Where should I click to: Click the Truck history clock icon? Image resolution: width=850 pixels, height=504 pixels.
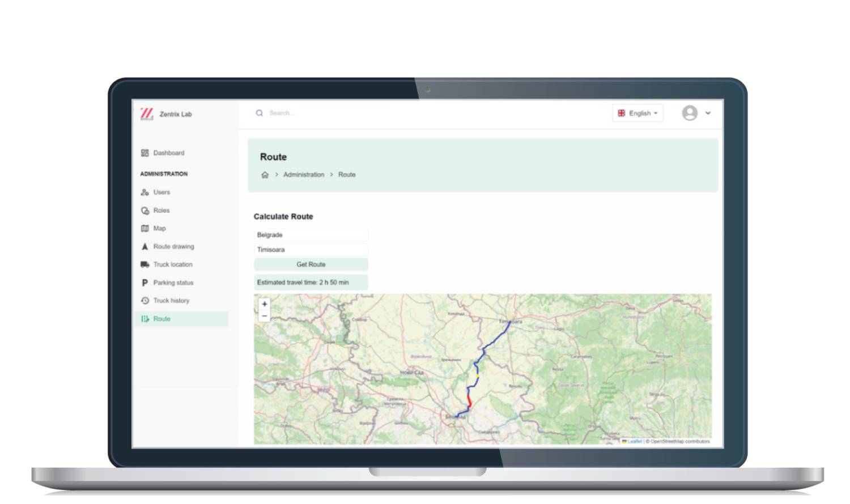(144, 301)
